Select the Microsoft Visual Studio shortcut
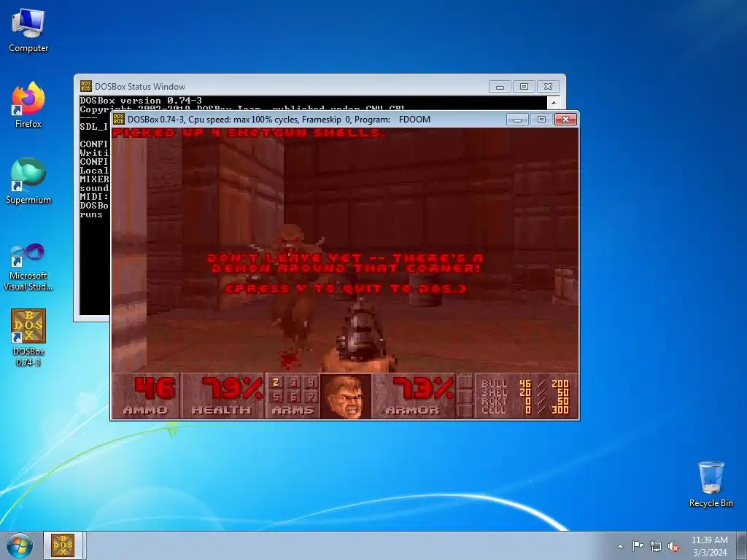This screenshot has height=560, width=747. pyautogui.click(x=28, y=267)
